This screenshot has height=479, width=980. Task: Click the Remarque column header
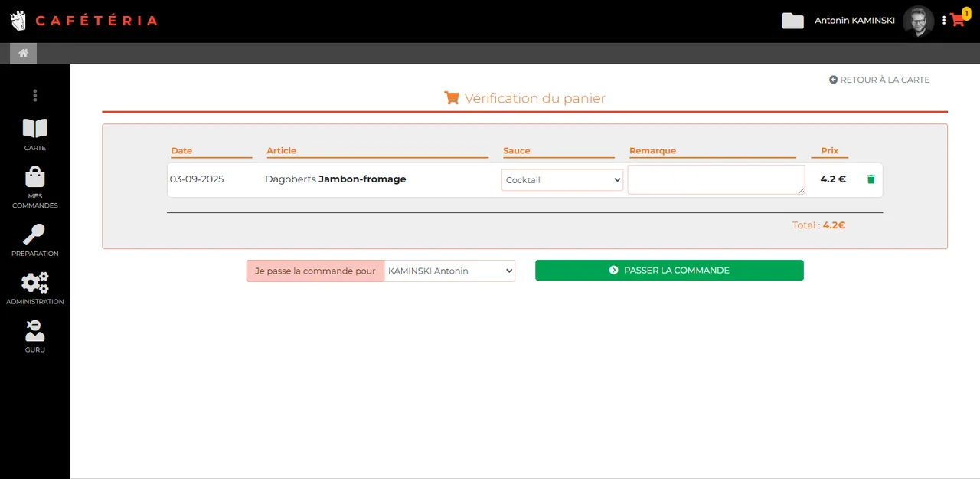[x=652, y=151]
